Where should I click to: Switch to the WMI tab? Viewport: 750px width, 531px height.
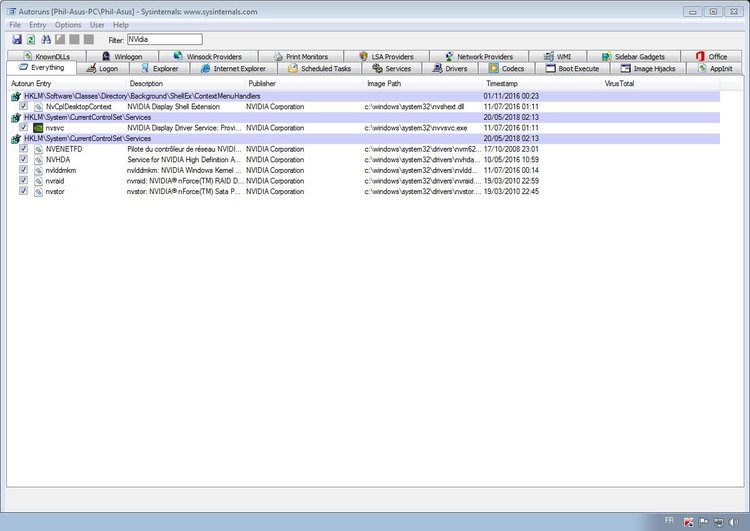558,56
